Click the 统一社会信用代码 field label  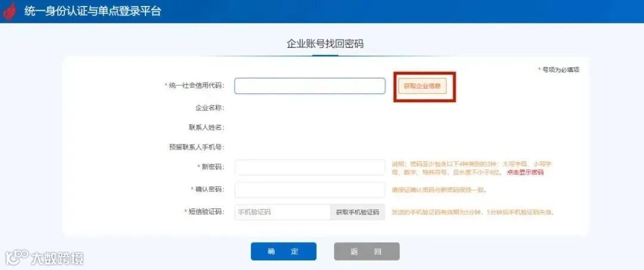194,85
